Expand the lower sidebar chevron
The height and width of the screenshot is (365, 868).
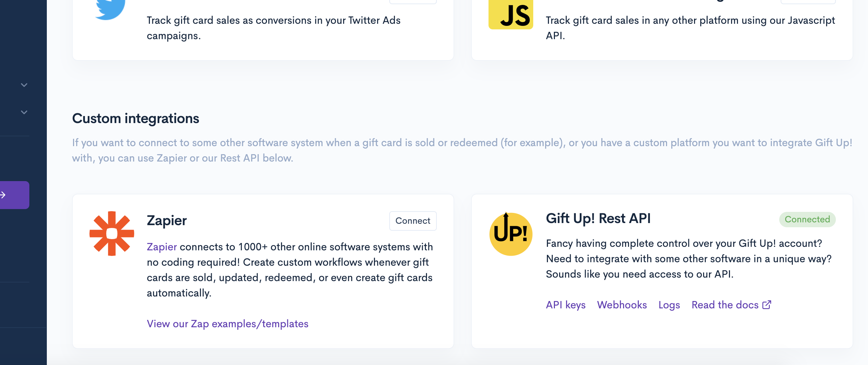(24, 112)
